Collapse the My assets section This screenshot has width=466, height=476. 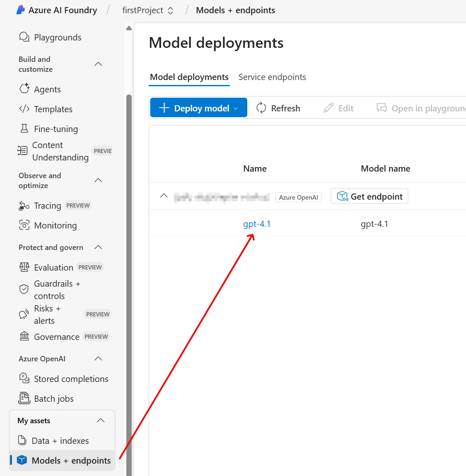pyautogui.click(x=101, y=420)
